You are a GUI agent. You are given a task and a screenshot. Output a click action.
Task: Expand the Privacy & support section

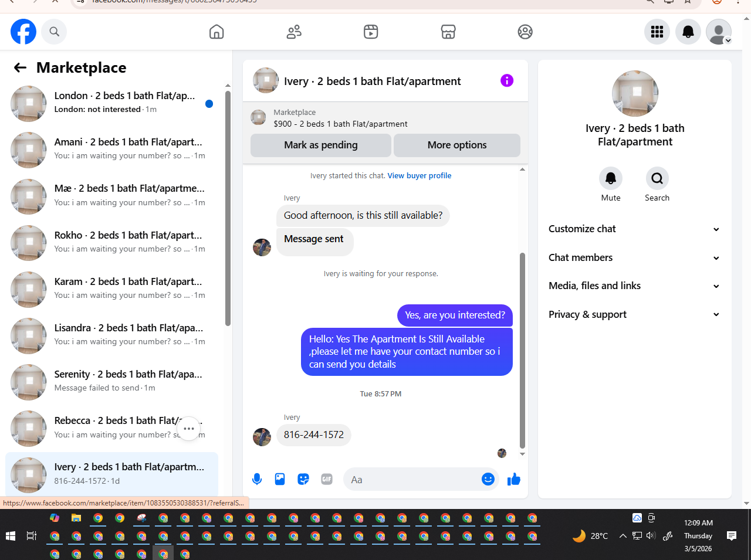click(x=634, y=314)
